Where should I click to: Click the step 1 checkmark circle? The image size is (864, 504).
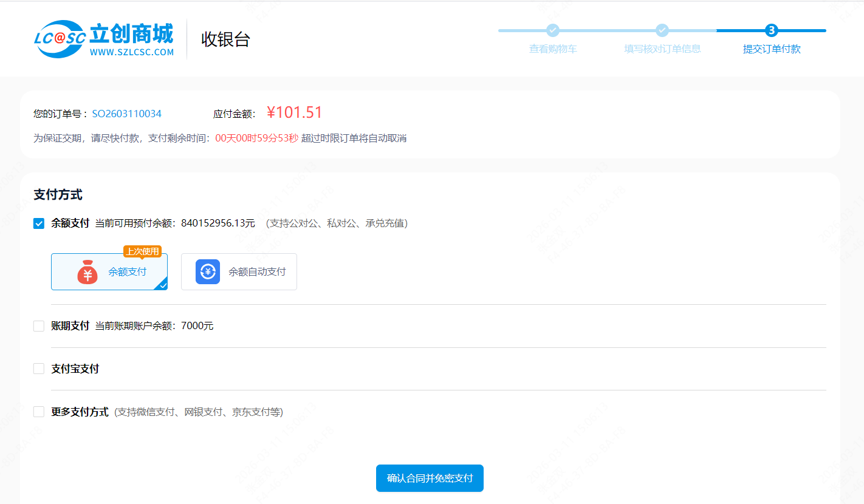(552, 30)
